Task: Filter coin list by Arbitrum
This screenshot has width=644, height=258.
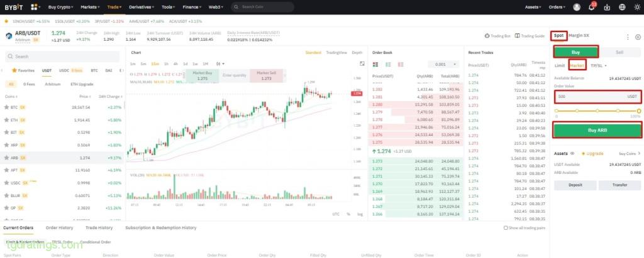Action: click(53, 84)
